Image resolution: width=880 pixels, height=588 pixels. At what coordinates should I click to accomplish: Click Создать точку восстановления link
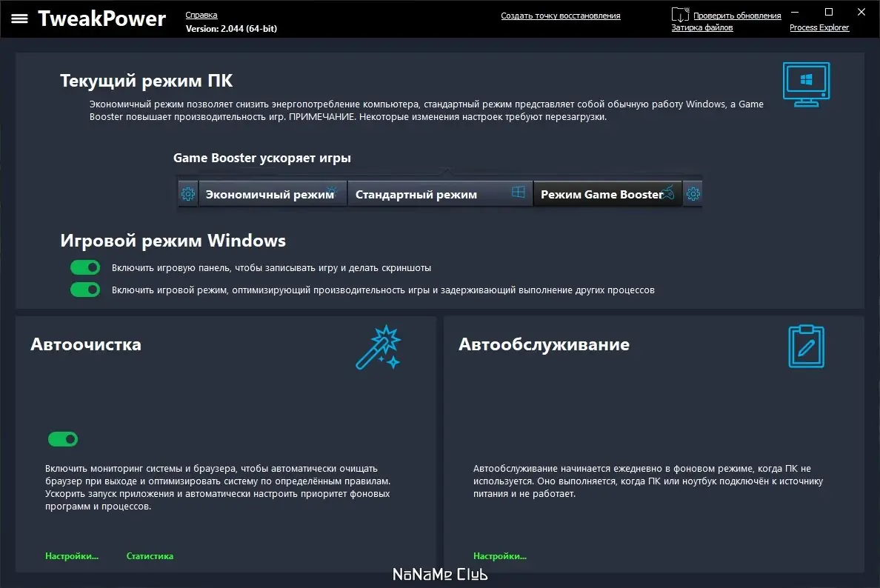tap(561, 16)
